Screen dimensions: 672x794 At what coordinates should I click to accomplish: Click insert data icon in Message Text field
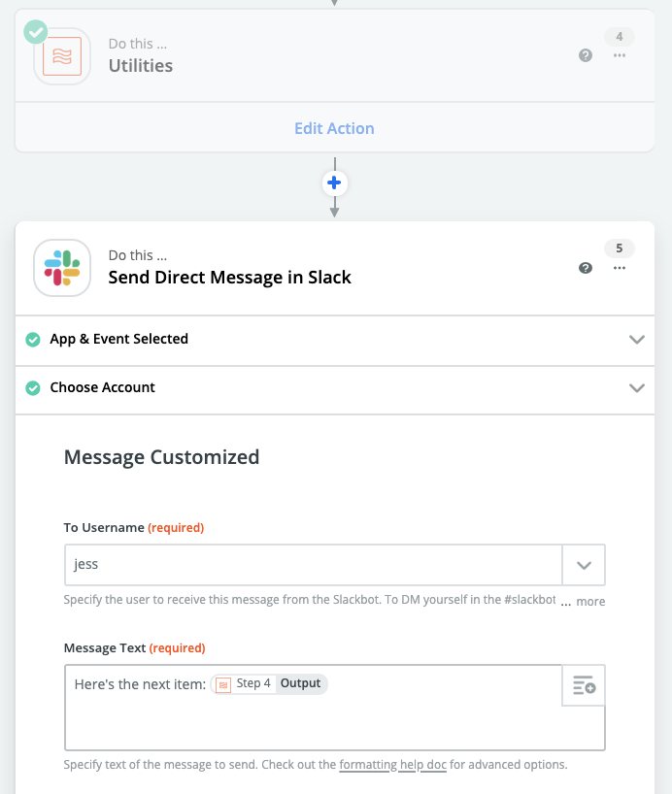[x=584, y=685]
